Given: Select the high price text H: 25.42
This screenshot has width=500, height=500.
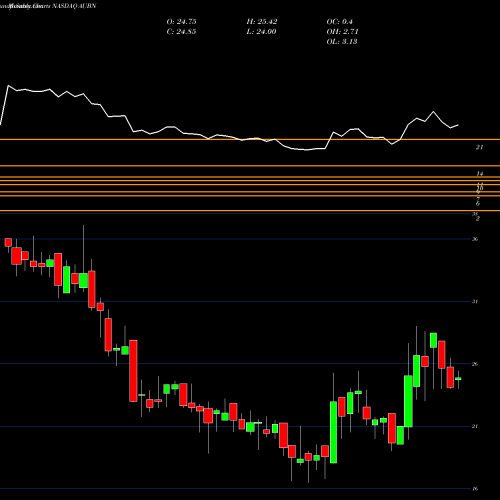Looking at the screenshot, I should (x=262, y=22).
